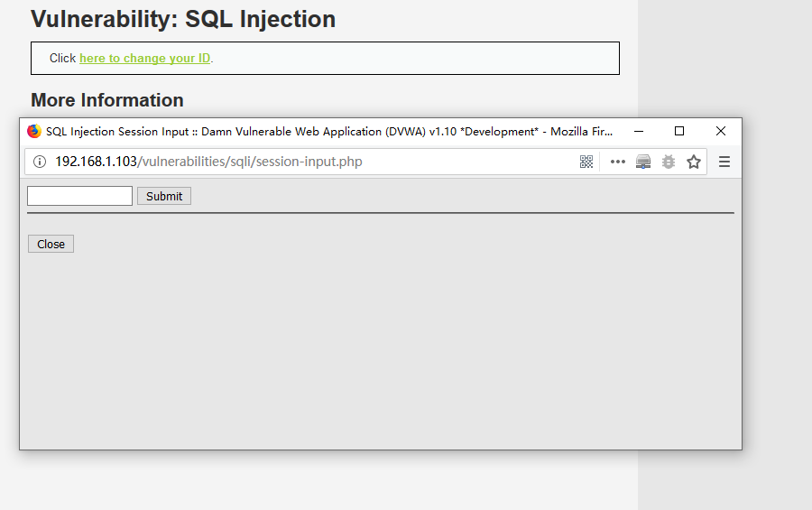The width and height of the screenshot is (812, 510).
Task: Close the popup using the title bar X
Action: pos(721,132)
